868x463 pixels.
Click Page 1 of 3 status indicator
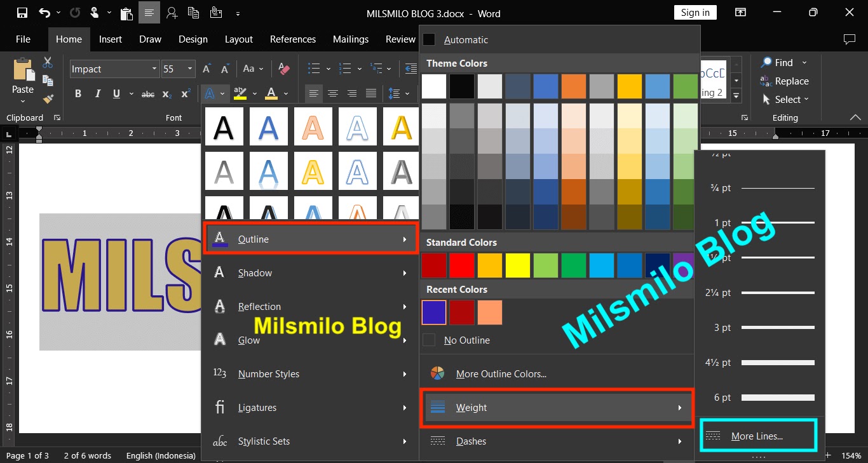(x=27, y=455)
